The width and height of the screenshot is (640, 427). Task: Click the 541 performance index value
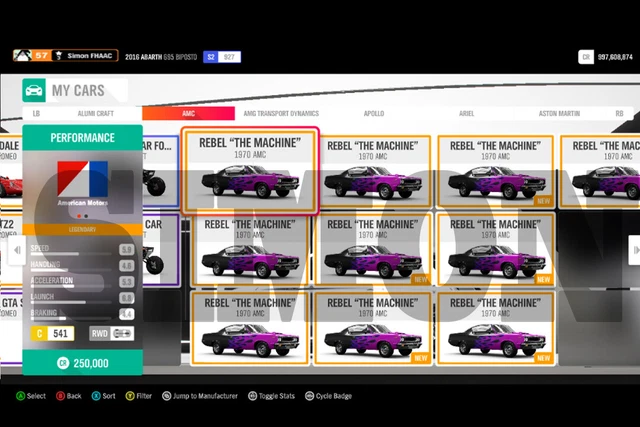[x=60, y=334]
